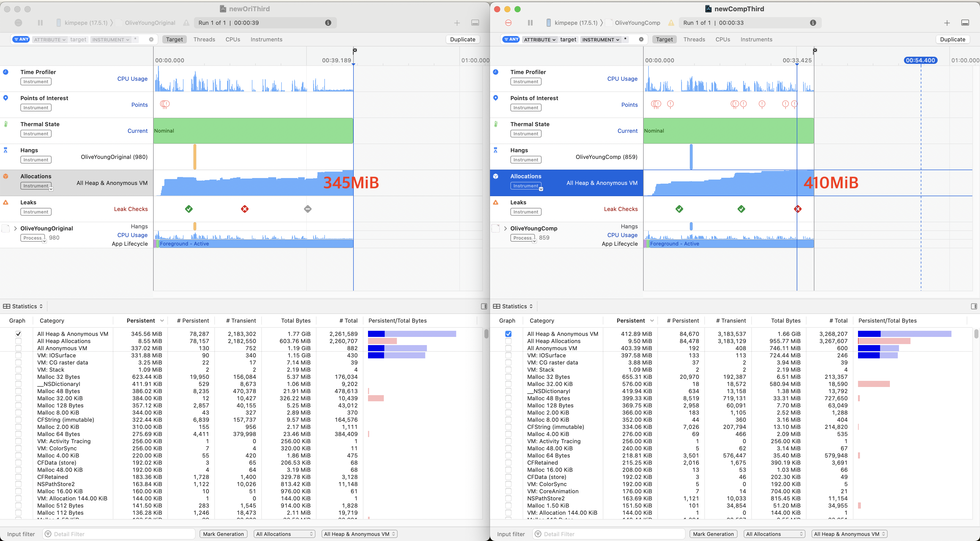Select red leak check marker in newCompThird
This screenshot has width=980, height=541.
(x=798, y=209)
